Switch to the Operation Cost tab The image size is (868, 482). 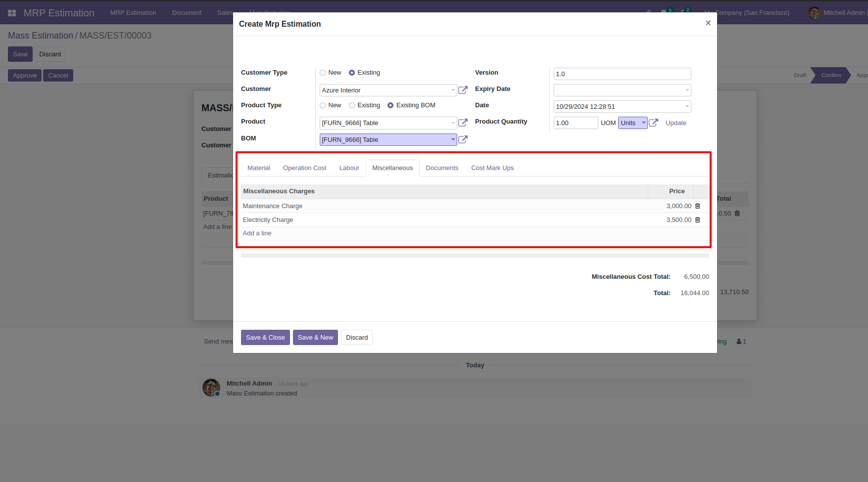pos(305,168)
